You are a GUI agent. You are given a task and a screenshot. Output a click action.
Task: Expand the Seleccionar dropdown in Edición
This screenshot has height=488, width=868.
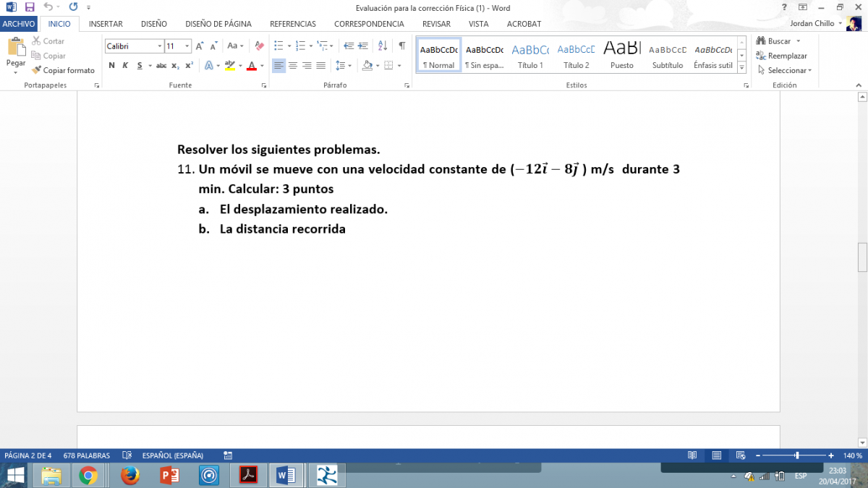click(x=785, y=70)
